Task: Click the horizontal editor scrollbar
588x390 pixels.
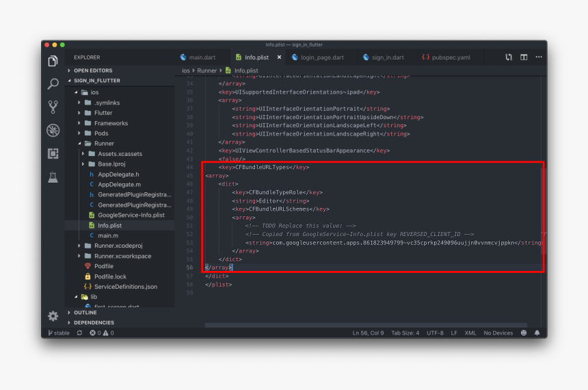Action: point(366,326)
